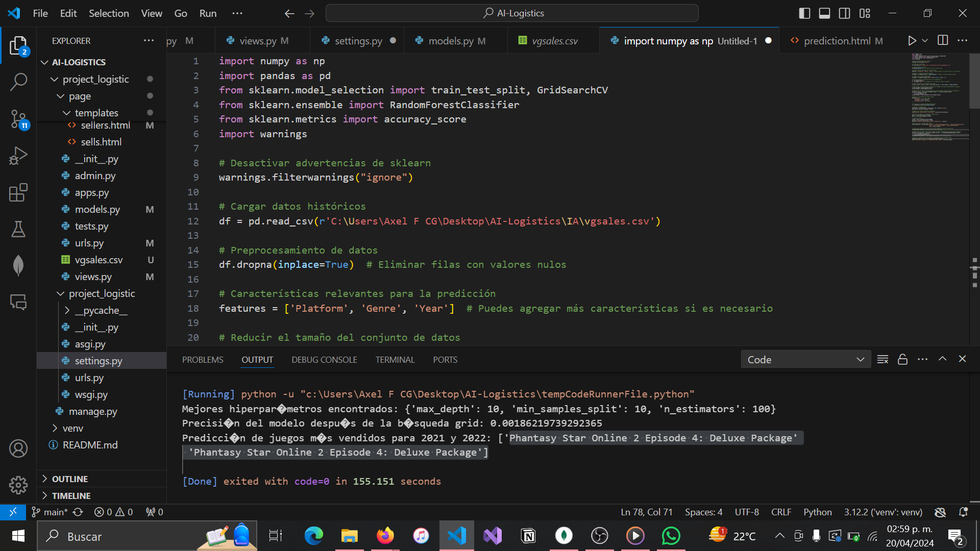Click the Python language mode in status bar
Viewport: 980px width, 551px height.
pyautogui.click(x=817, y=512)
